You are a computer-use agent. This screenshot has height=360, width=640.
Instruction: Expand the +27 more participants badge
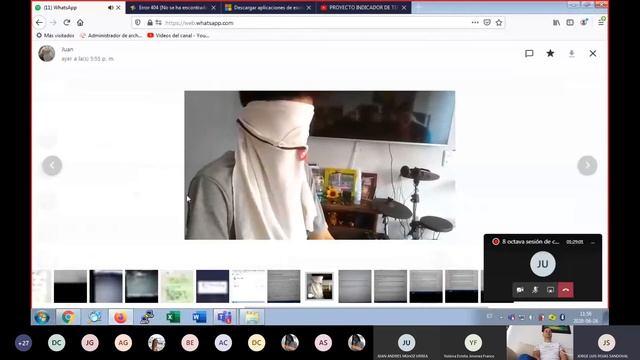[x=23, y=343]
